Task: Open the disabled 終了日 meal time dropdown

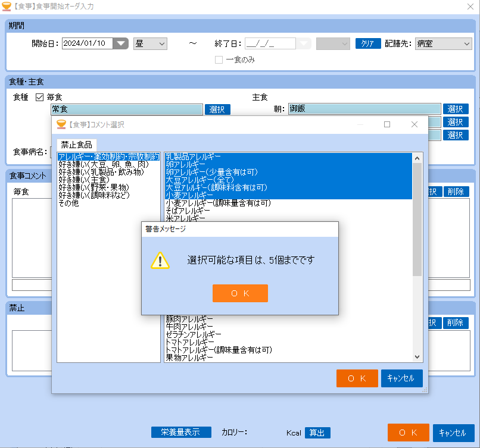Action: point(333,44)
